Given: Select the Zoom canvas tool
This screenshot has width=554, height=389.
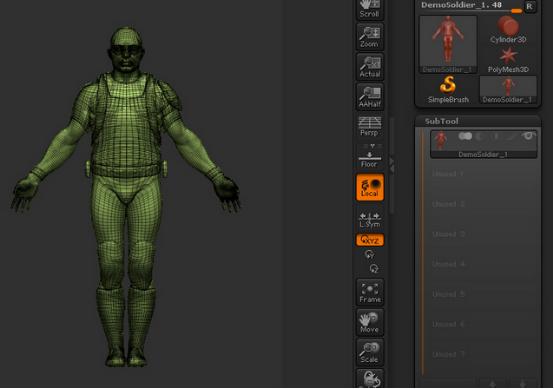Looking at the screenshot, I should click(x=370, y=37).
